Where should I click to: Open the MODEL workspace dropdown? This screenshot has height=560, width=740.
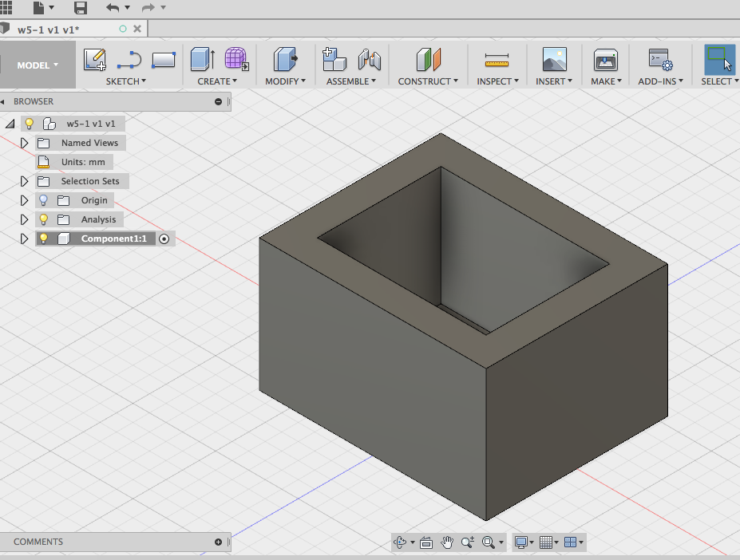tap(38, 65)
